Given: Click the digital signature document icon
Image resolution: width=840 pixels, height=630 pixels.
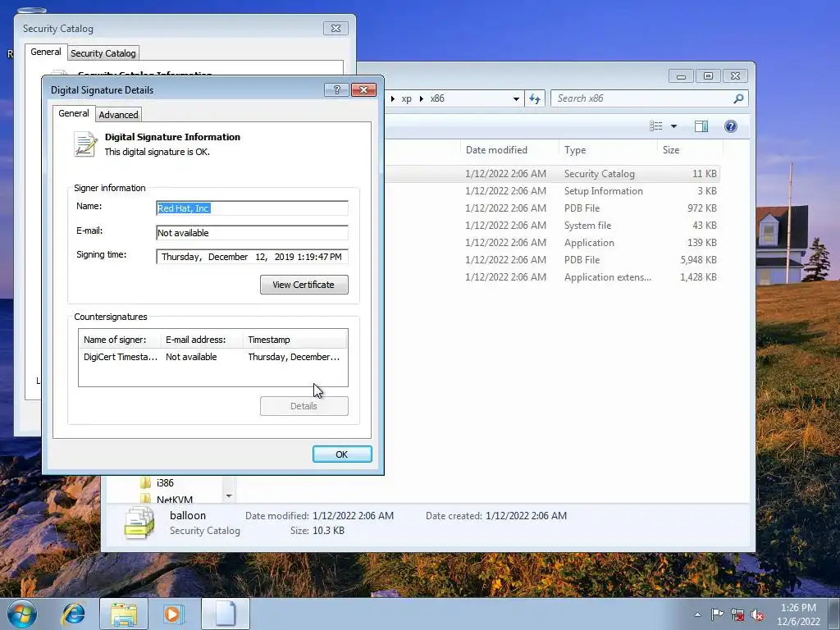Looking at the screenshot, I should pos(85,144).
